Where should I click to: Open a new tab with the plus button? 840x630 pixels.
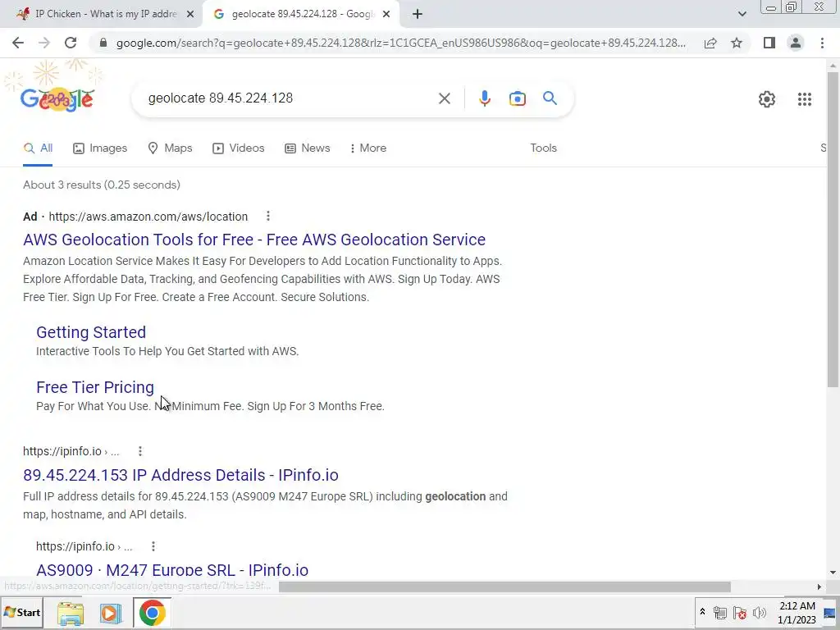point(418,14)
